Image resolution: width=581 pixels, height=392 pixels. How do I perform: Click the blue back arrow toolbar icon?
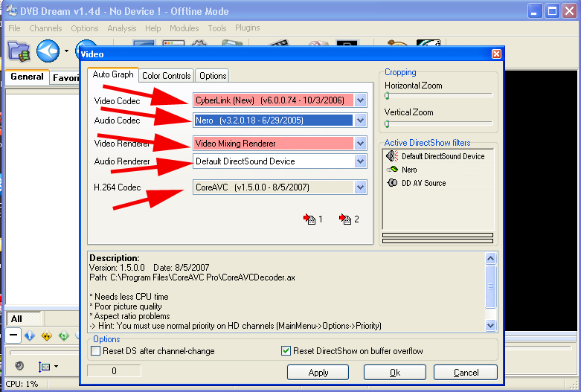point(48,51)
